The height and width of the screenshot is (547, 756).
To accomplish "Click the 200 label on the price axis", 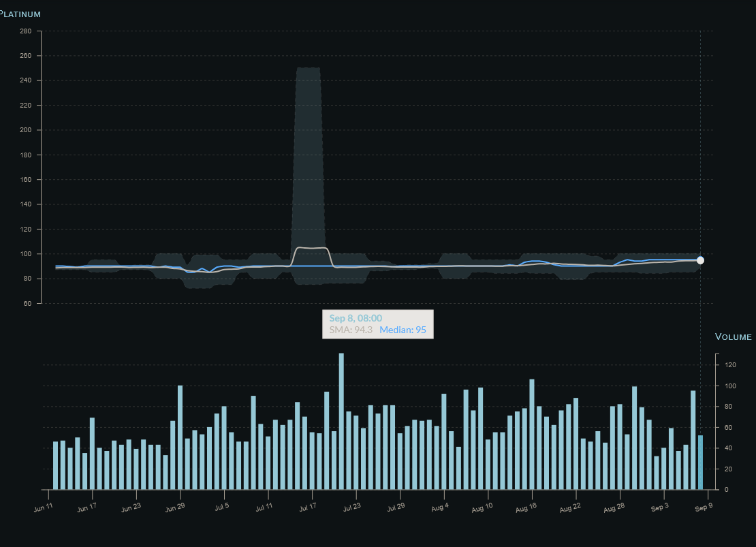I will click(x=26, y=129).
